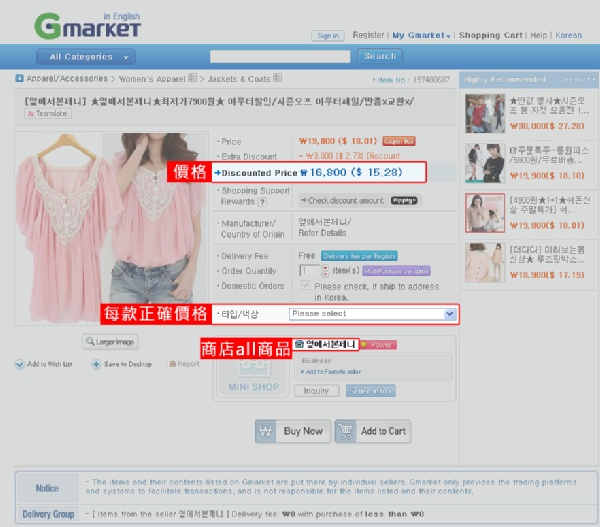Open recommended item thumbnail priced ₩30,000
The image size is (600, 527).
[x=485, y=114]
